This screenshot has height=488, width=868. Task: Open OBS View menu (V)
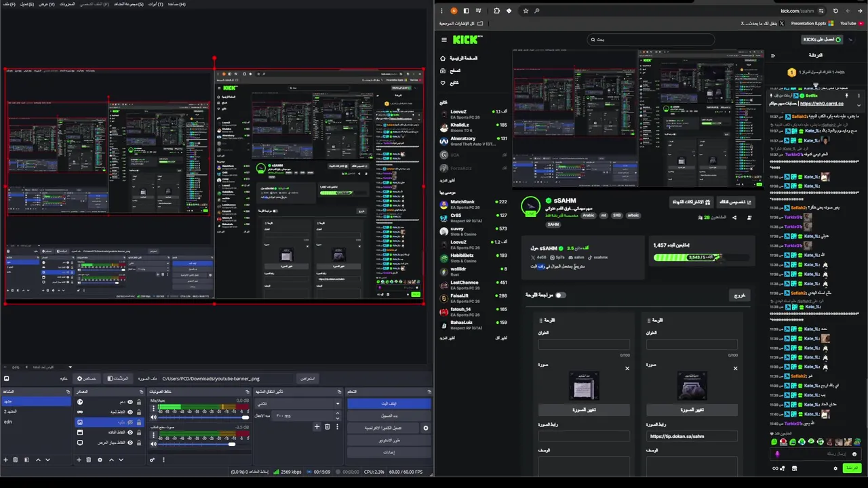pyautogui.click(x=46, y=4)
